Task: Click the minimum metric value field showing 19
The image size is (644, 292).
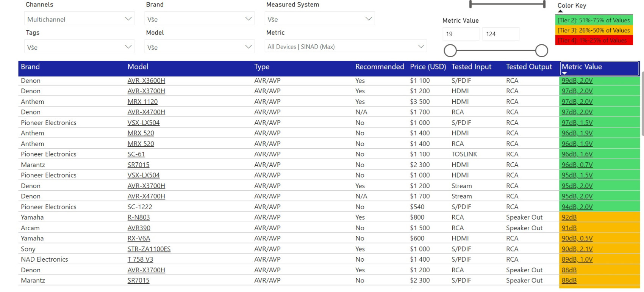Action: (460, 34)
